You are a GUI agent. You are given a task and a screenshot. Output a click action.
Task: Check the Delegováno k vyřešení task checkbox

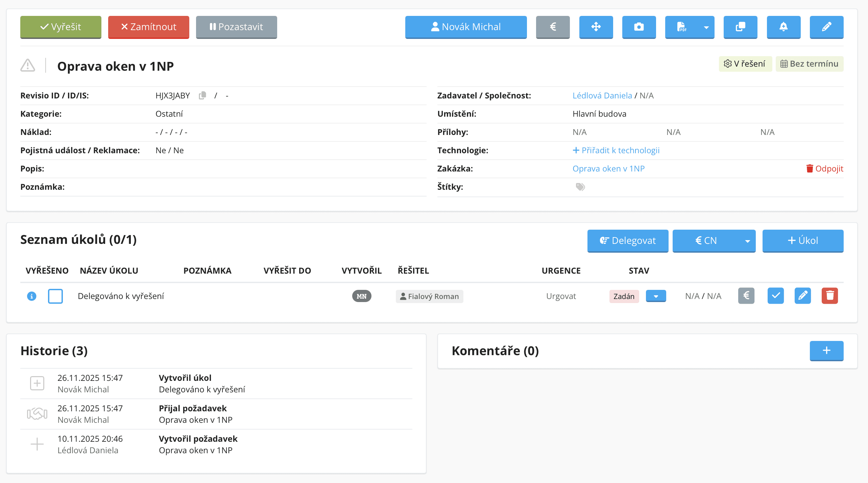[x=55, y=296]
